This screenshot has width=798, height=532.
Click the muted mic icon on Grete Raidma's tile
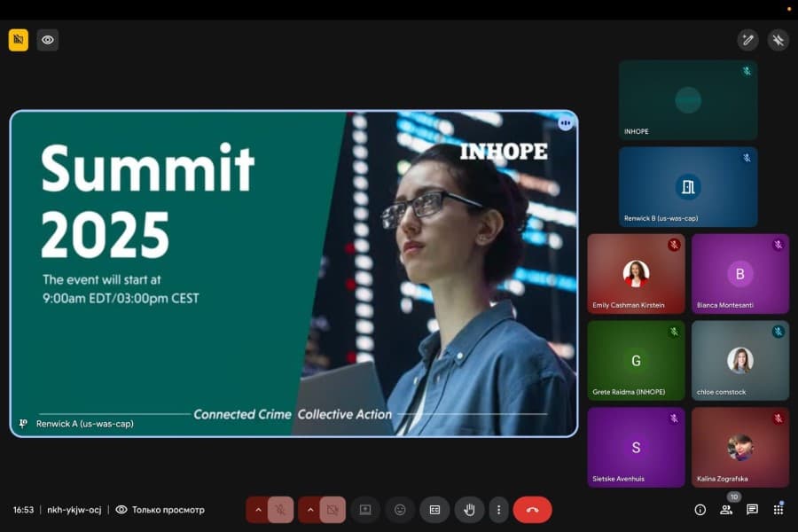pos(675,332)
